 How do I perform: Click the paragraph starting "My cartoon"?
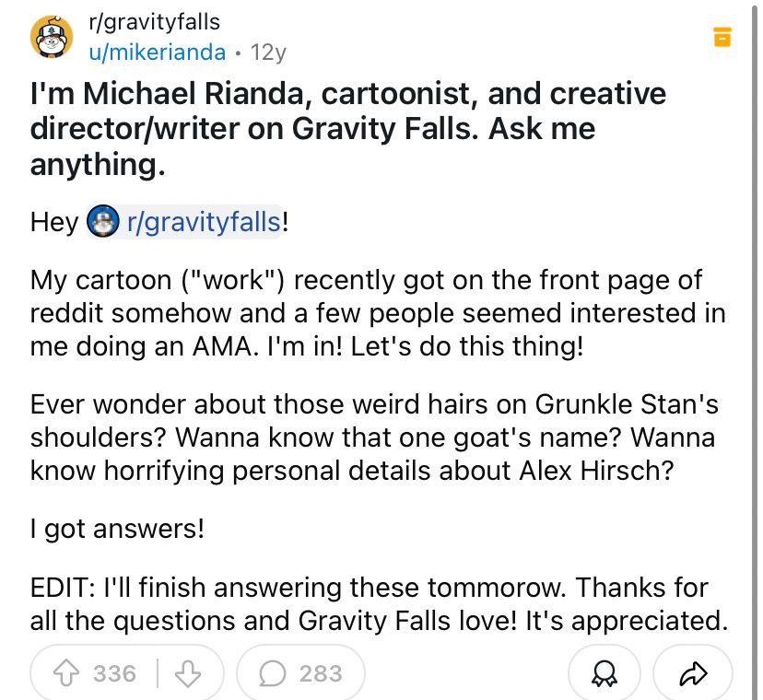(378, 314)
